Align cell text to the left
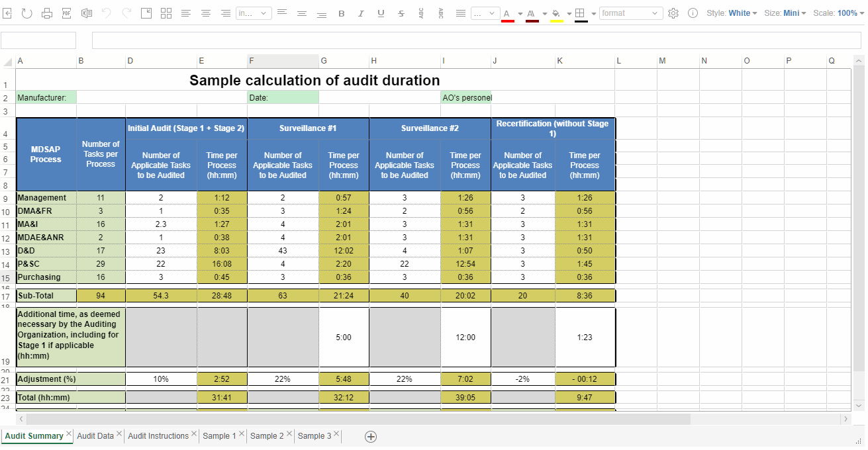 [186, 13]
